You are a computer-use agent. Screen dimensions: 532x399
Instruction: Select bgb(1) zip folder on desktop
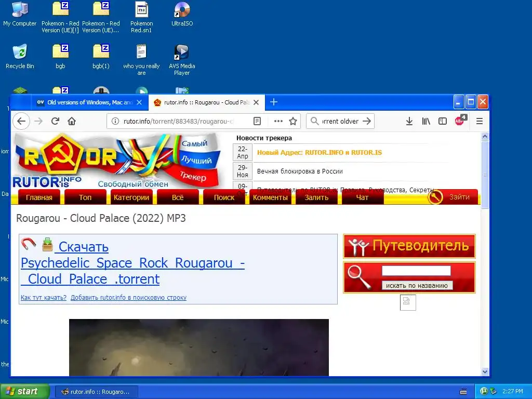101,57
